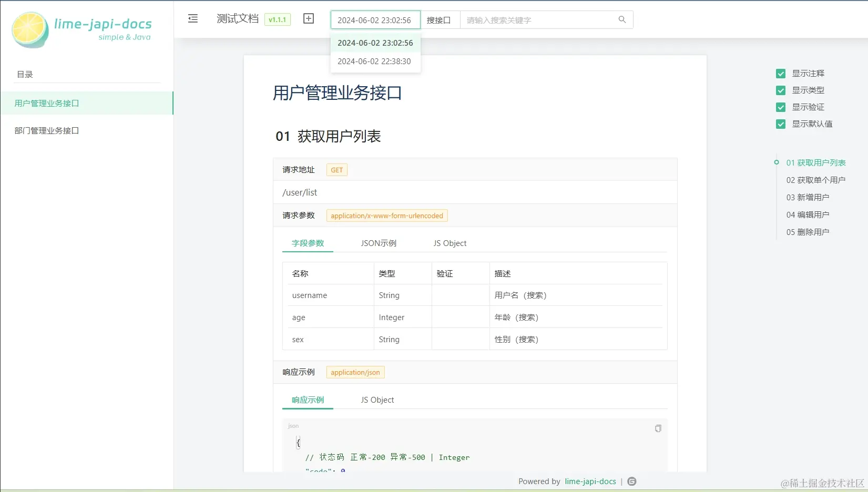This screenshot has height=492, width=868.
Task: Click the application/json tag
Action: click(355, 373)
